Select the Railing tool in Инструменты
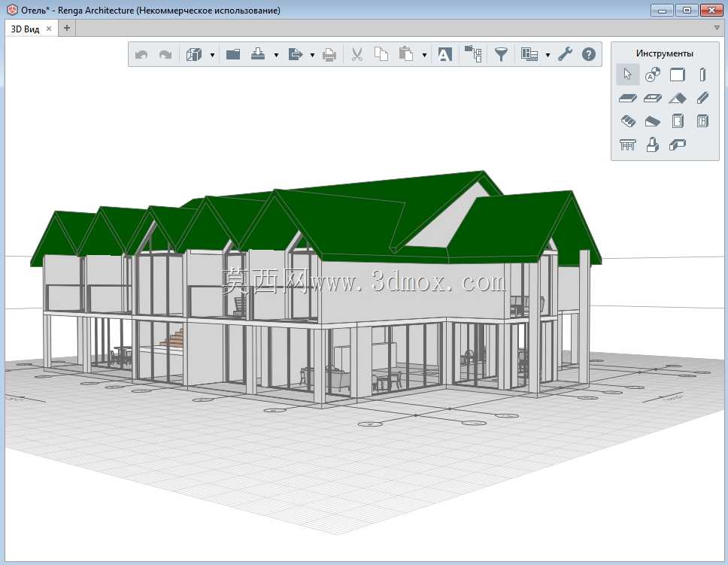 [628, 145]
